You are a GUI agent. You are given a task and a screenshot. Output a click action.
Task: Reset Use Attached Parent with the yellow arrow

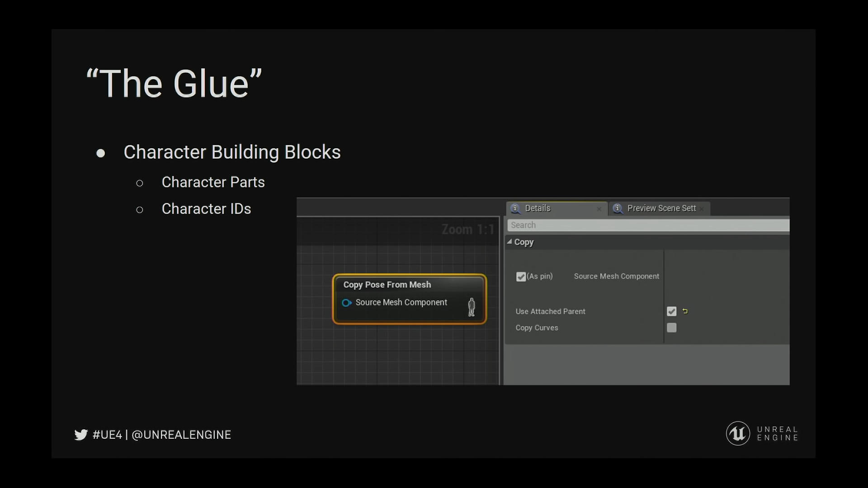pos(685,311)
